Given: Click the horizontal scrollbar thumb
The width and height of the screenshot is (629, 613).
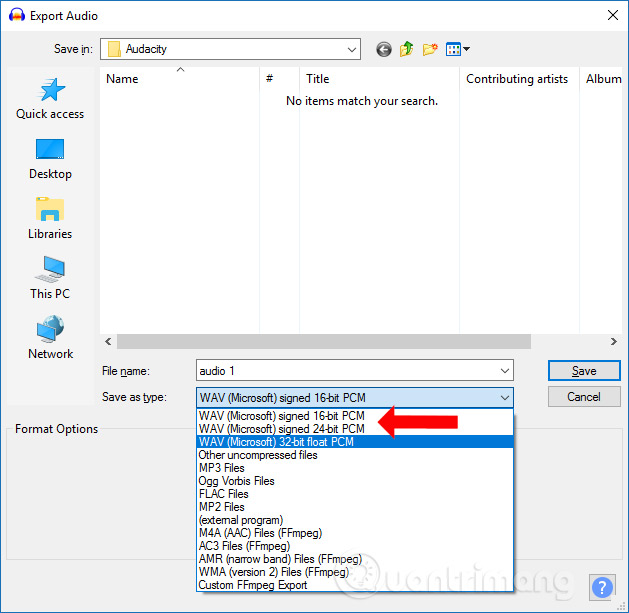Looking at the screenshot, I should pyautogui.click(x=324, y=341).
